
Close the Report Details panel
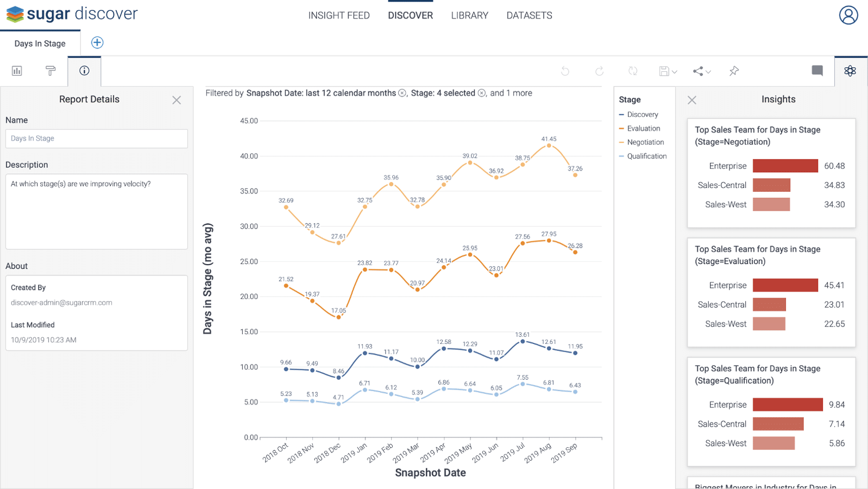coord(177,100)
